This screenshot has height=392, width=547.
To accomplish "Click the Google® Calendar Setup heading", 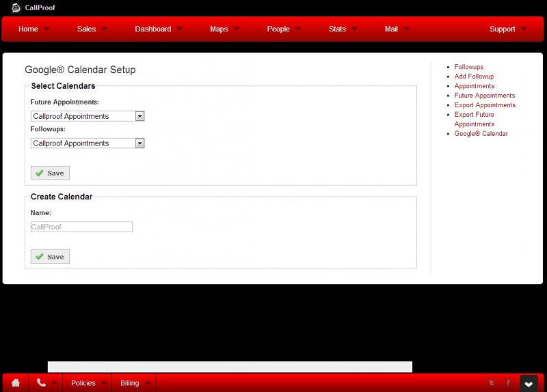I will pos(80,70).
